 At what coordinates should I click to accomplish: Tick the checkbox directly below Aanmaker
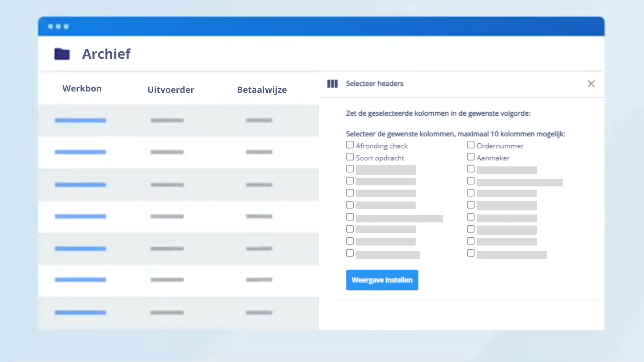(x=471, y=169)
